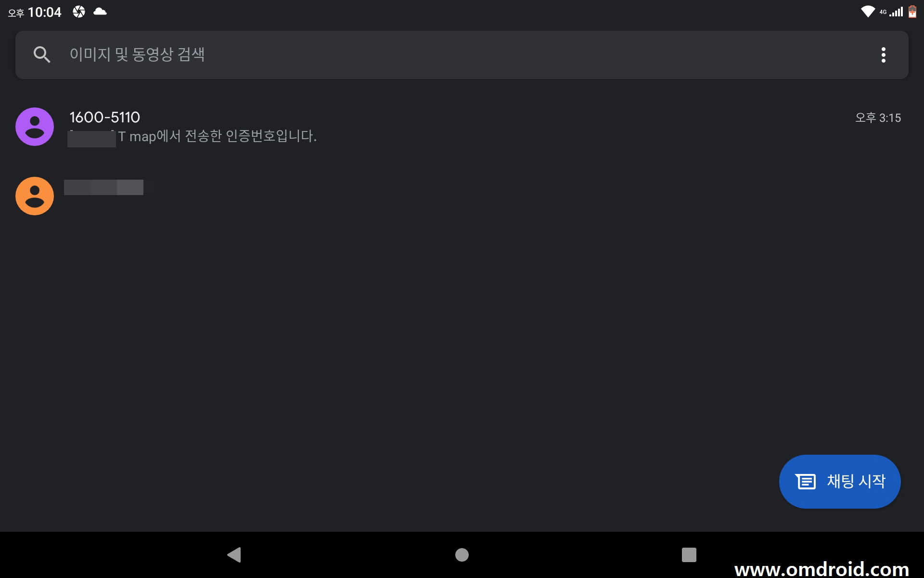This screenshot has width=924, height=578.
Task: Tap the message icon inside 채팅 시작 button
Action: tap(806, 481)
